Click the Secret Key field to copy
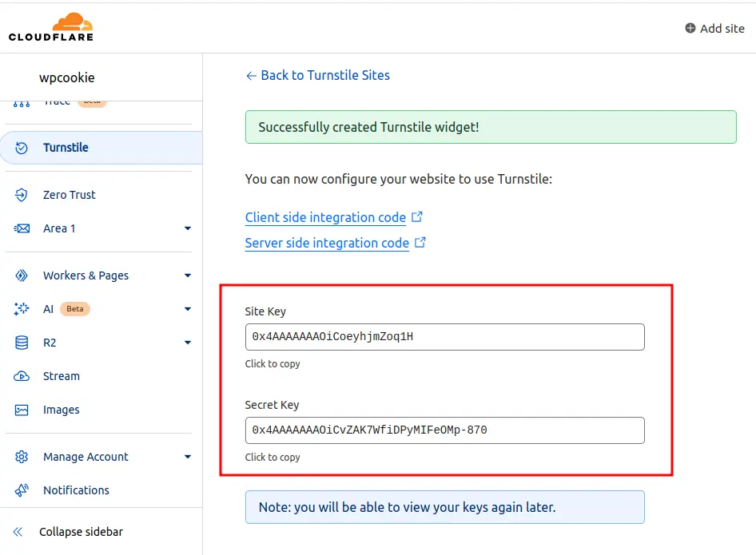This screenshot has width=756, height=555. [x=444, y=430]
